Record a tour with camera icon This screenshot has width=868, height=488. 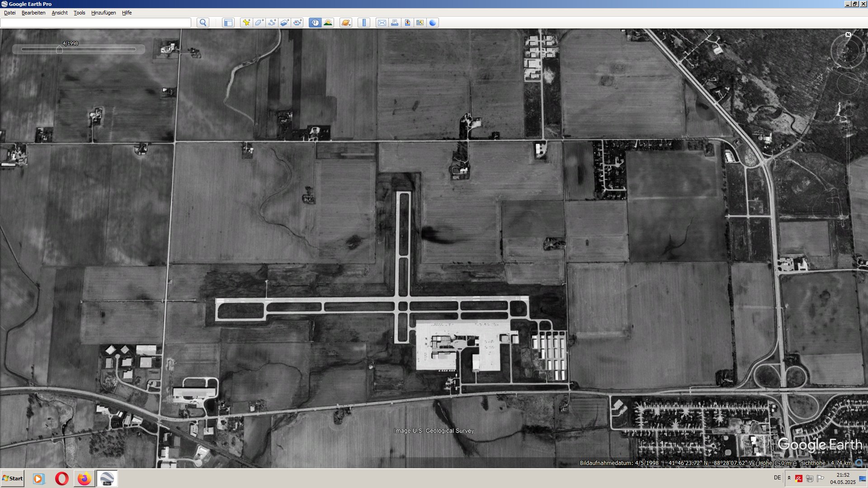[x=297, y=23]
